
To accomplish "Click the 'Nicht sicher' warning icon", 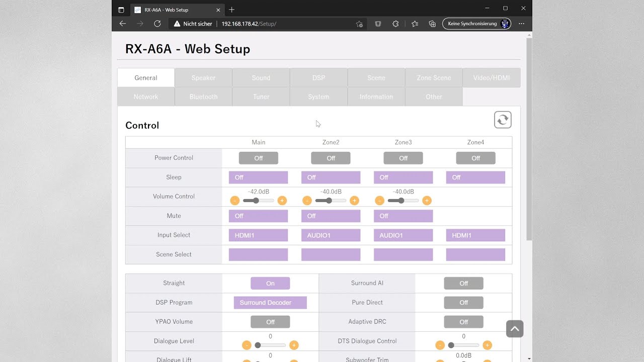I will point(177,24).
